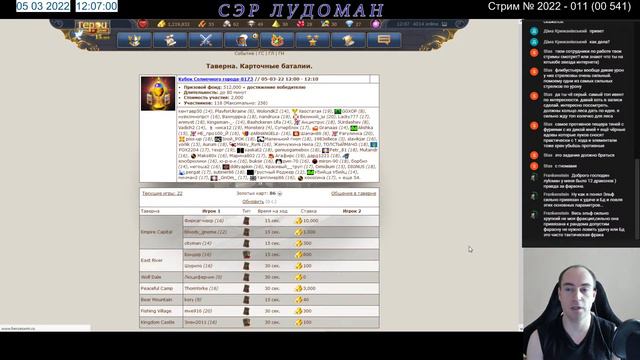Click the Wolf Dale tavern cell
This screenshot has width=640, height=360.
coord(161,277)
